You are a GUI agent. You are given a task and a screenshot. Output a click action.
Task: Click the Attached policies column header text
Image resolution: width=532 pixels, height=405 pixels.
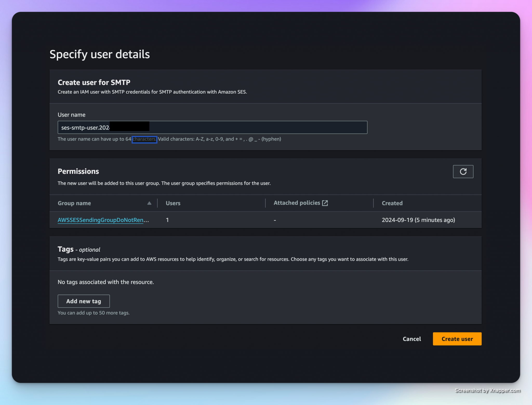[297, 203]
